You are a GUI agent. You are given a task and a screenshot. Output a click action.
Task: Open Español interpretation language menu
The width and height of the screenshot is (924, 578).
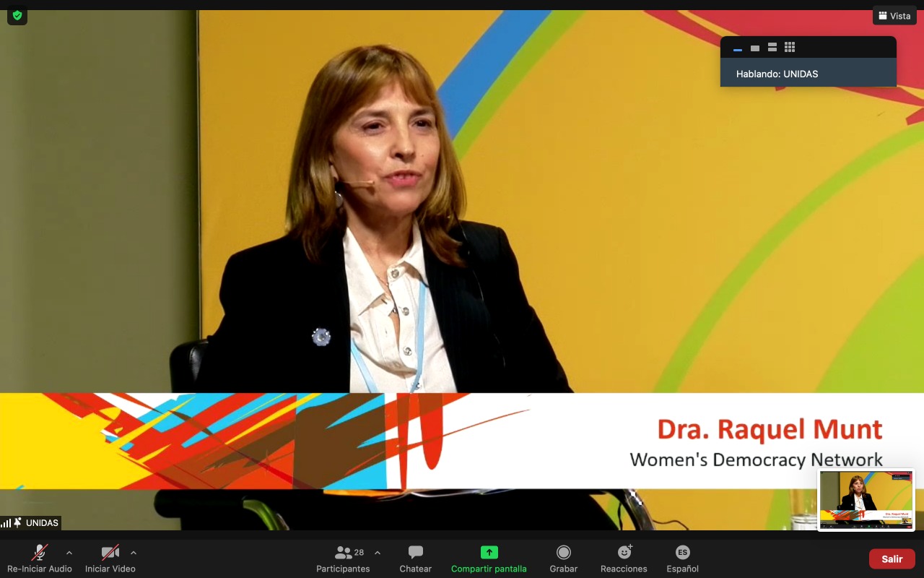click(x=683, y=558)
